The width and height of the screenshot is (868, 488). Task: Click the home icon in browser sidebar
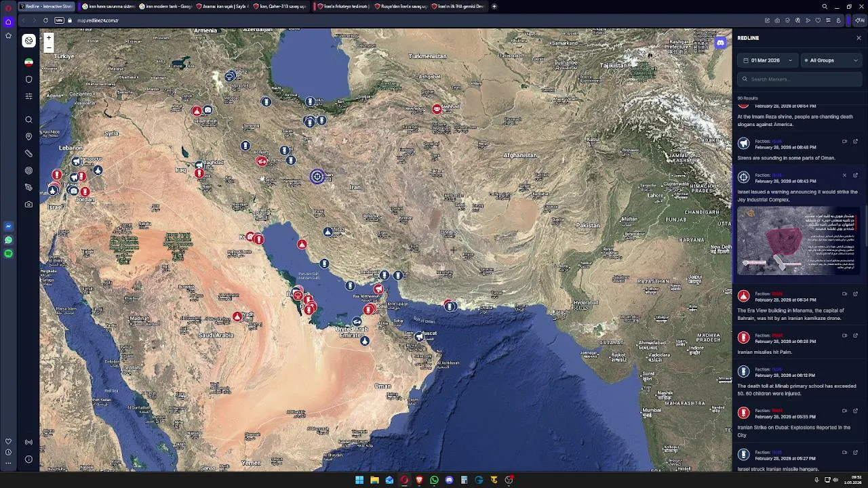(x=8, y=22)
